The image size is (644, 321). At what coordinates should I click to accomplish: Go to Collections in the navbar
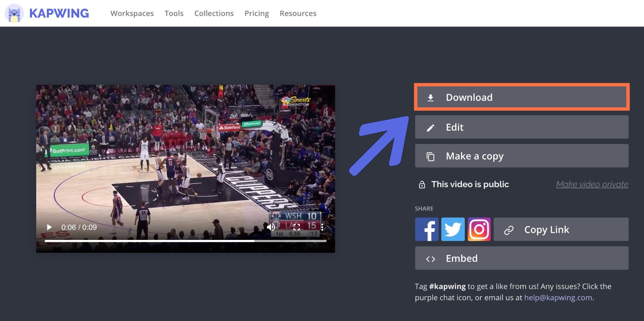click(214, 13)
